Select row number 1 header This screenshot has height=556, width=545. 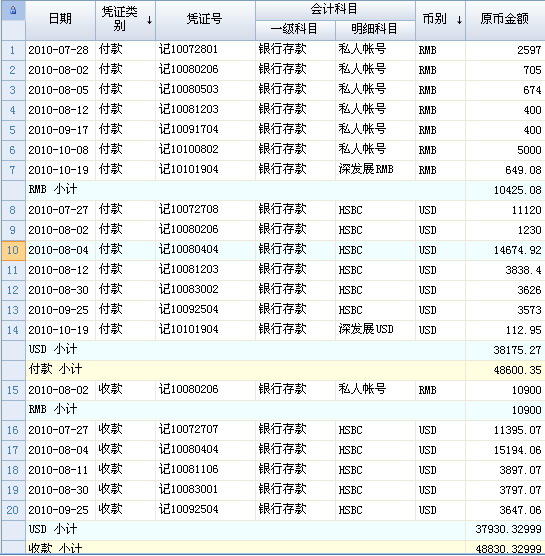[x=13, y=50]
